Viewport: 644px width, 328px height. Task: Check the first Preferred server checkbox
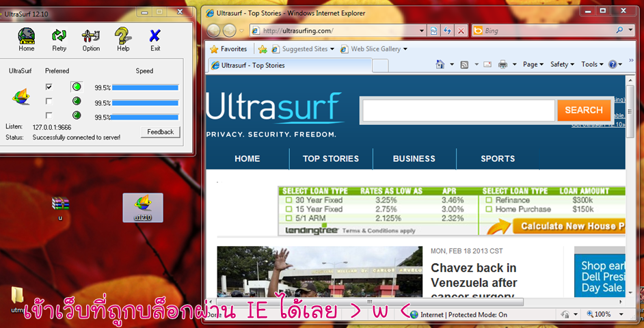pyautogui.click(x=49, y=87)
